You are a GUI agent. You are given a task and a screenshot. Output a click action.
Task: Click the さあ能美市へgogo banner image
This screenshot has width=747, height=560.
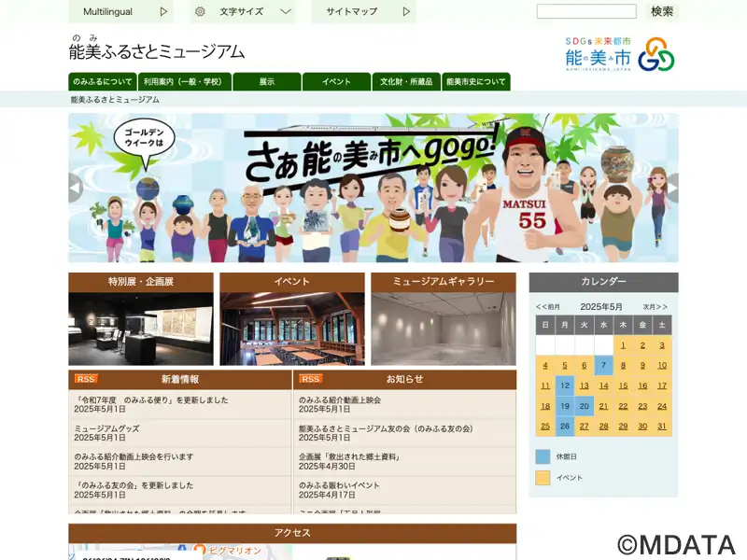point(373,188)
